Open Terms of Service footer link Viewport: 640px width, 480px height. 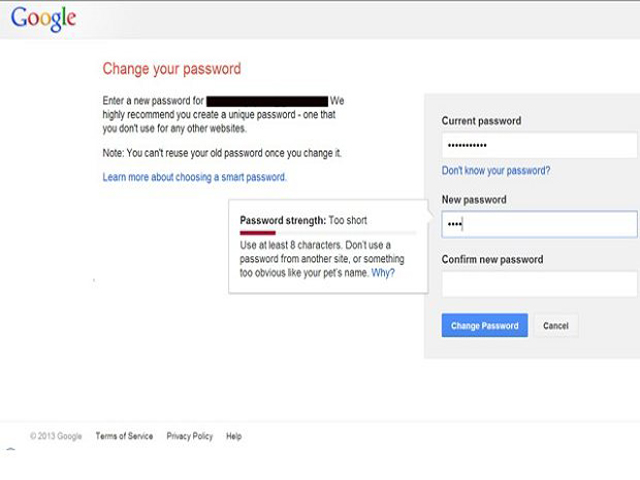(124, 436)
